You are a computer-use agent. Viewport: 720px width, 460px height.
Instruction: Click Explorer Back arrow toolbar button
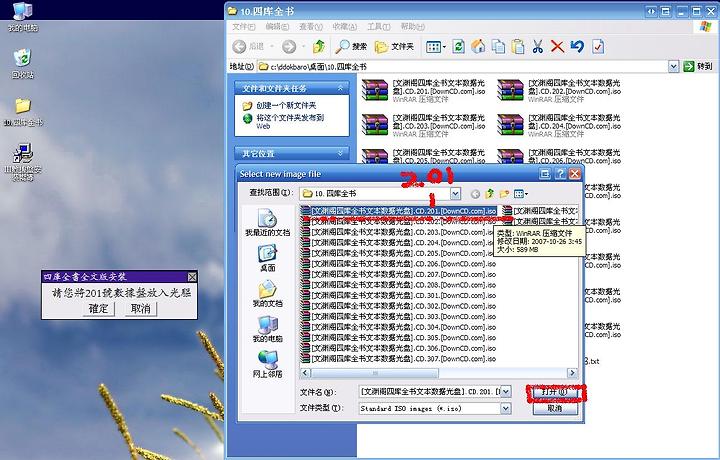pyautogui.click(x=239, y=46)
